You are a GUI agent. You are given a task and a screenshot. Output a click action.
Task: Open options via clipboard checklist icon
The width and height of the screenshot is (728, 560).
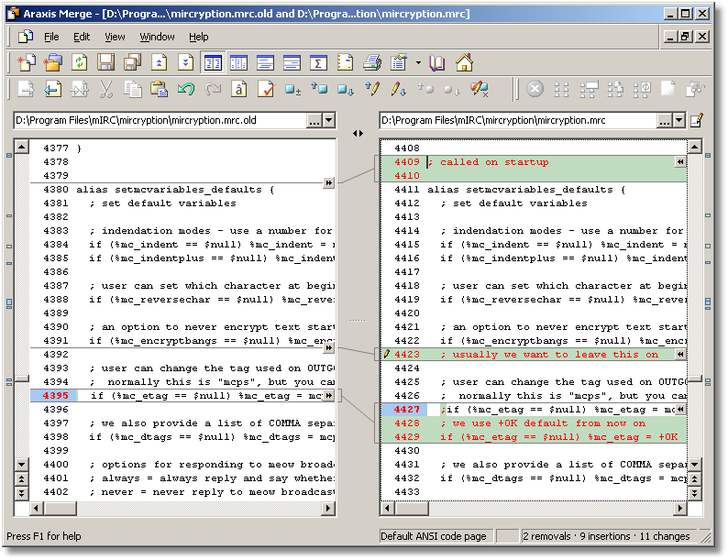click(x=399, y=62)
